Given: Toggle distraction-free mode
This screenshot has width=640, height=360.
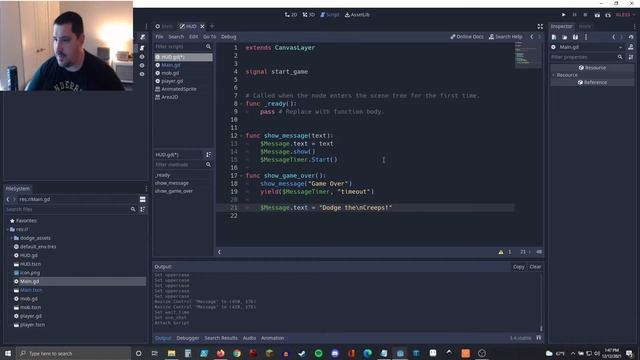Looking at the screenshot, I should 540,26.
